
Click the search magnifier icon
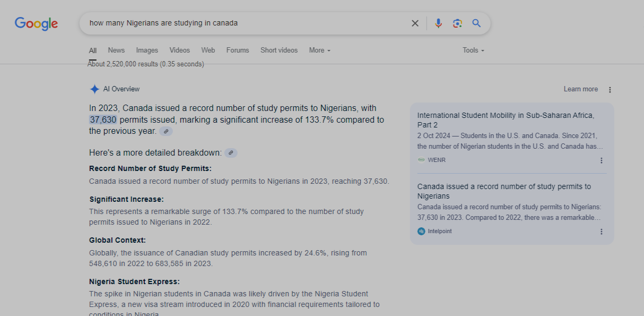point(476,23)
